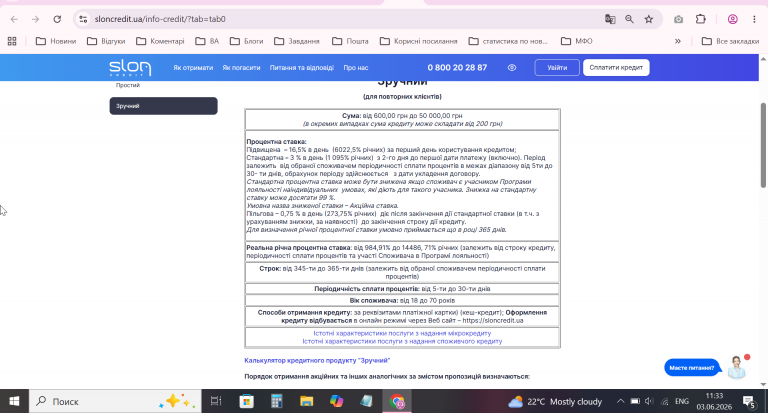
Task: Open File Explorer from taskbar
Action: click(307, 402)
